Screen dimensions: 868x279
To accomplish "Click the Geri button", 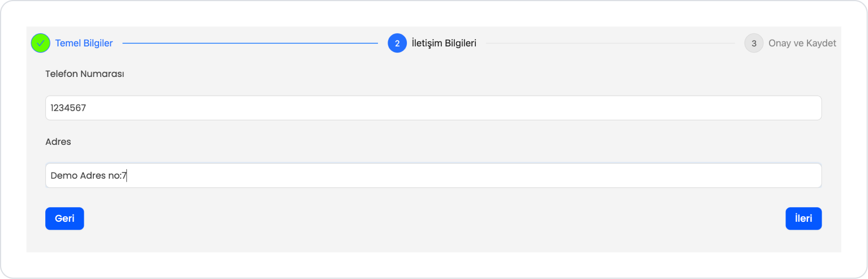I will tap(65, 218).
